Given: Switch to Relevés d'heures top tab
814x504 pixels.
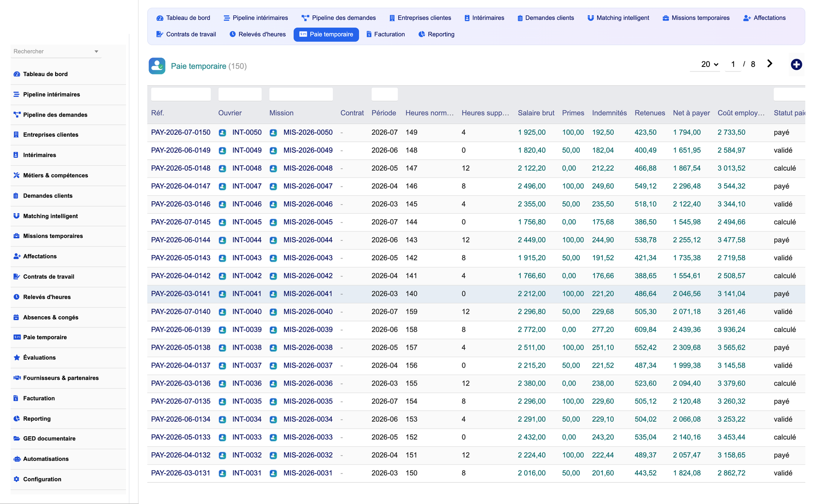Looking at the screenshot, I should click(x=258, y=34).
